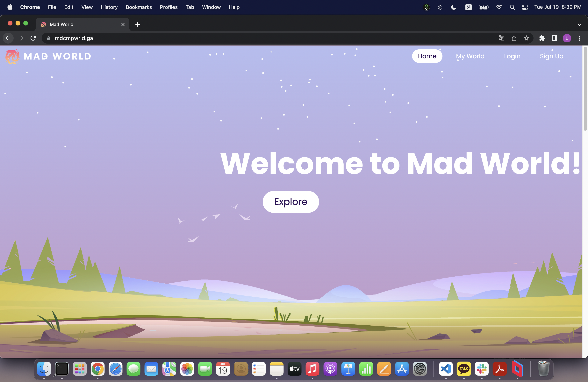
Task: Open KakaoTalk from the Dock
Action: pos(464,369)
